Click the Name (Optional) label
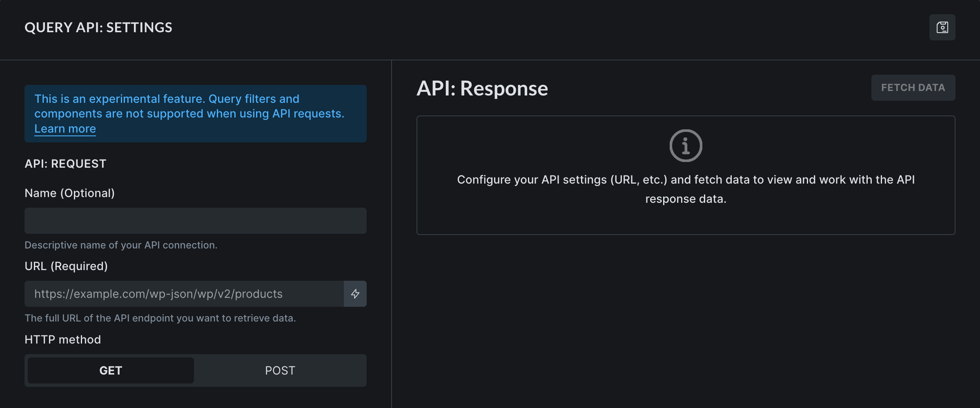This screenshot has width=980, height=408. coord(69,193)
